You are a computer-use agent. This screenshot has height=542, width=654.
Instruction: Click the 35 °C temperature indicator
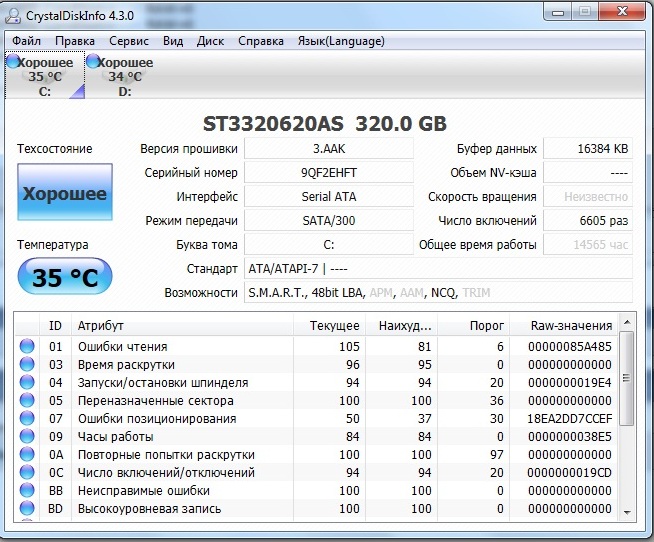(65, 277)
